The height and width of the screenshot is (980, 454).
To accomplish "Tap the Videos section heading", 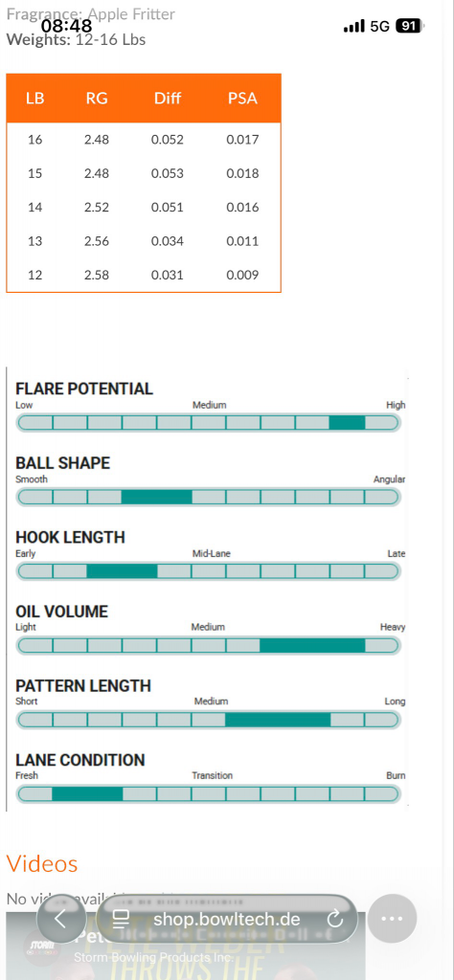I will coord(42,864).
